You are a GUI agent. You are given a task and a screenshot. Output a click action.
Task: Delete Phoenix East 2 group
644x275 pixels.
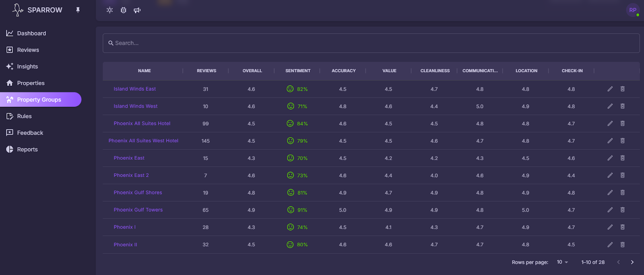(x=623, y=175)
